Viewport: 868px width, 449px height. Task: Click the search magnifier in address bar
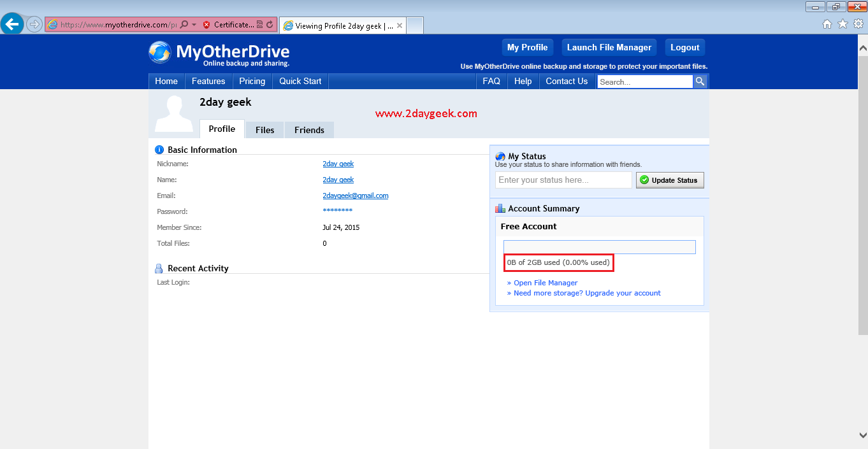184,25
